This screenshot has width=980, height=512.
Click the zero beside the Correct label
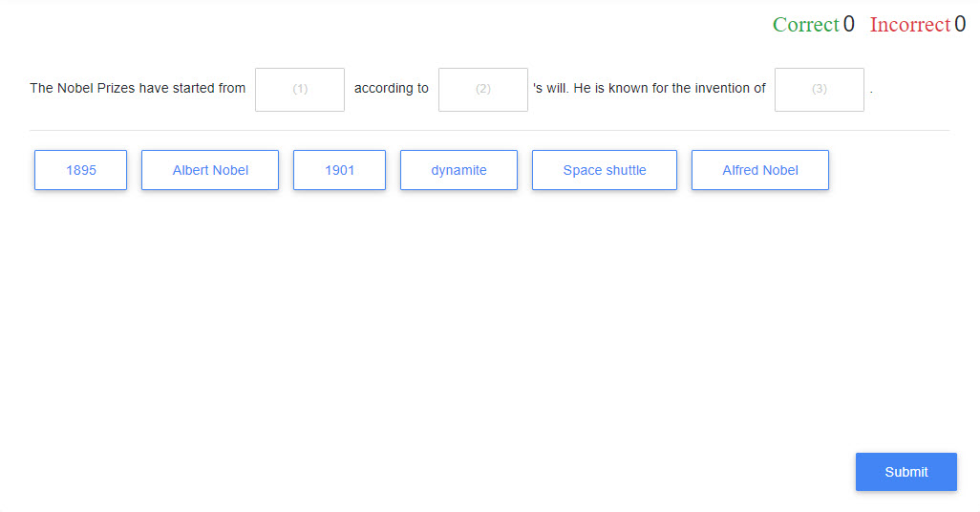(849, 25)
